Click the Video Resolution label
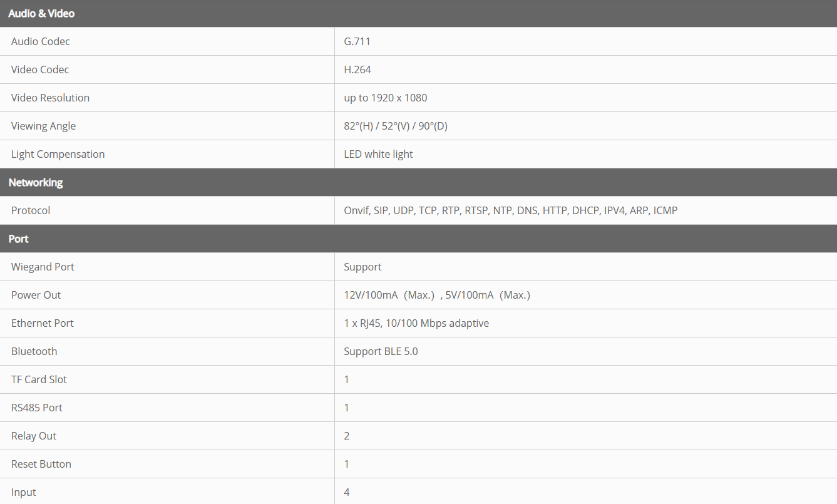The image size is (837, 504). click(x=50, y=98)
